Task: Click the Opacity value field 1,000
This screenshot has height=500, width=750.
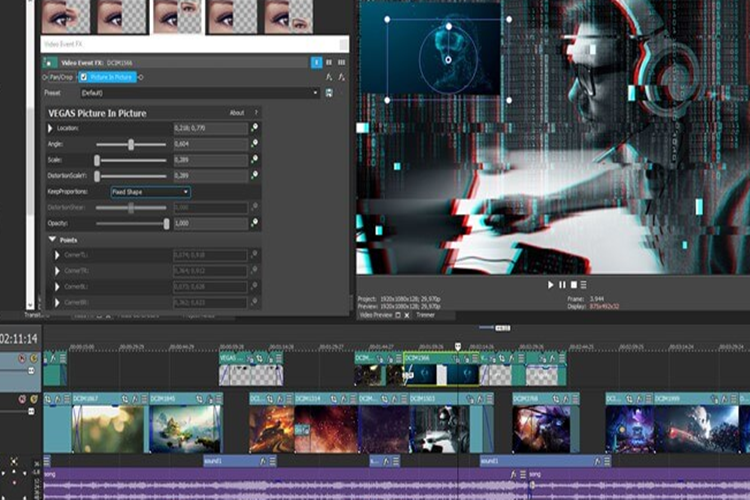Action: 210,223
